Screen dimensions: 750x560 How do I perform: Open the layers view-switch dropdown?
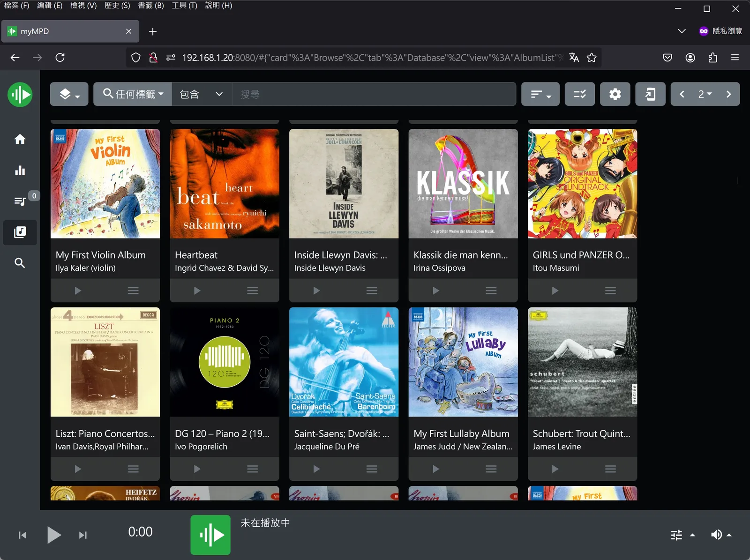tap(69, 94)
